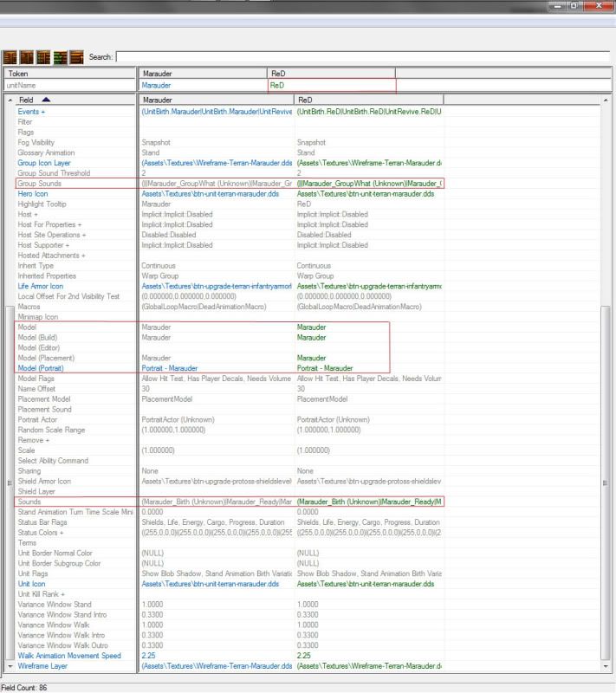The width and height of the screenshot is (616, 693).
Task: Click the third toolbar icon with yellow rows
Action: 43,57
